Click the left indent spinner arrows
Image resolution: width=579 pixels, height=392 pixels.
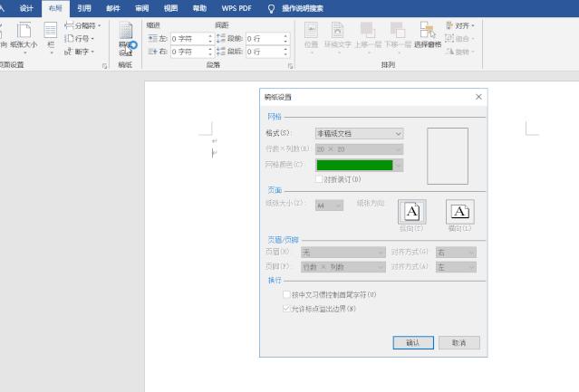(x=210, y=38)
